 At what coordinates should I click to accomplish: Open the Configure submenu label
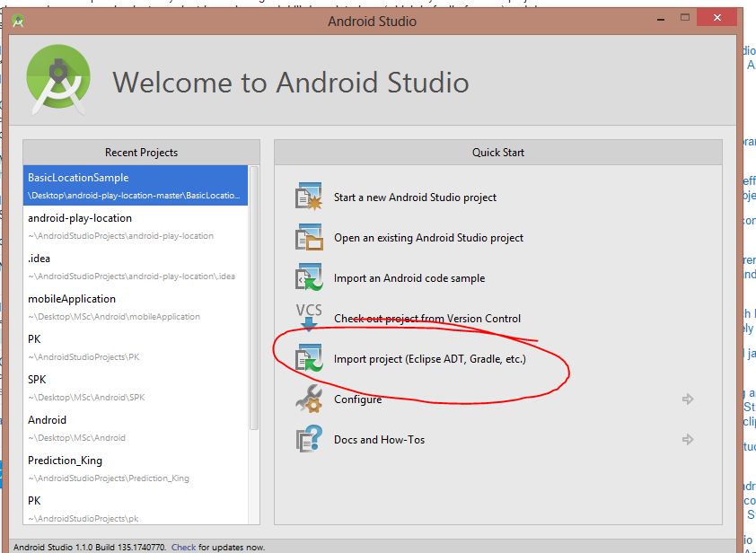coord(357,399)
